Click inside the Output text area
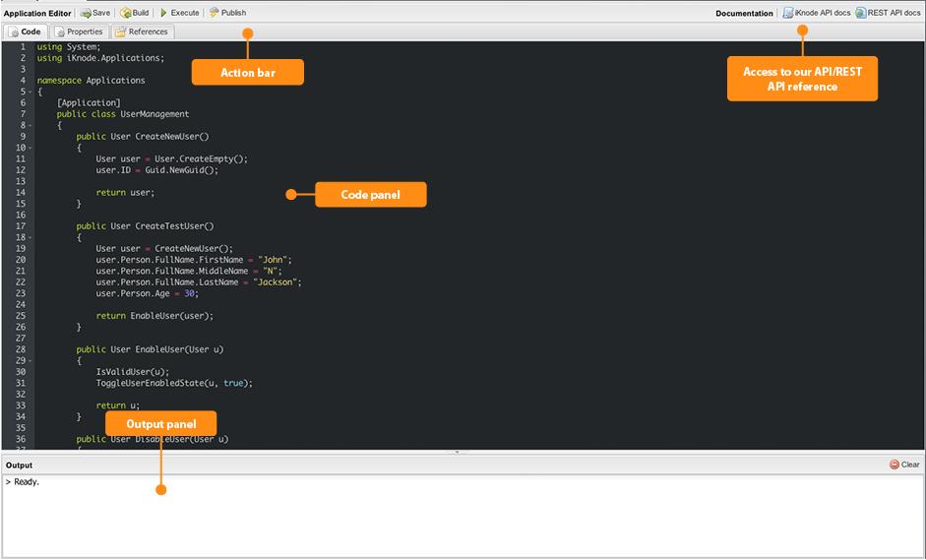Image resolution: width=926 pixels, height=560 pixels. coord(463,516)
